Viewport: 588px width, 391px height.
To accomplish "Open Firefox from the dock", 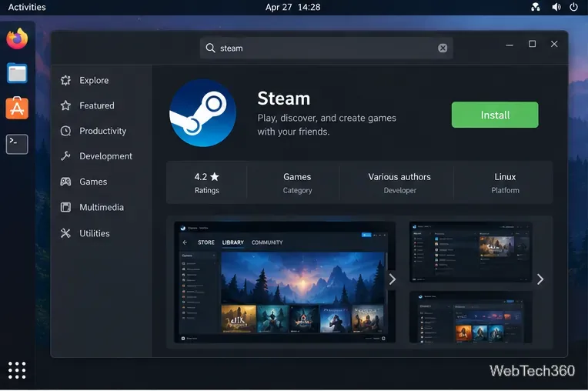I will 17,38.
